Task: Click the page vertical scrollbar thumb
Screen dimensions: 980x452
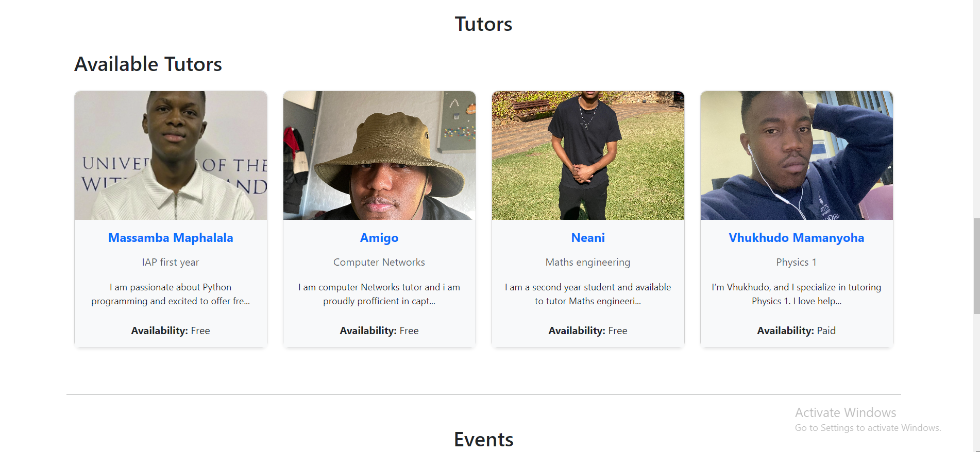Action: point(976,266)
